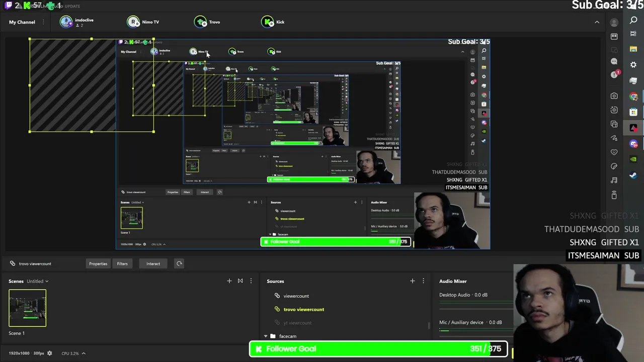The height and width of the screenshot is (362, 644).
Task: Click the 1920x1080 30fps status text
Action: [x=26, y=353]
